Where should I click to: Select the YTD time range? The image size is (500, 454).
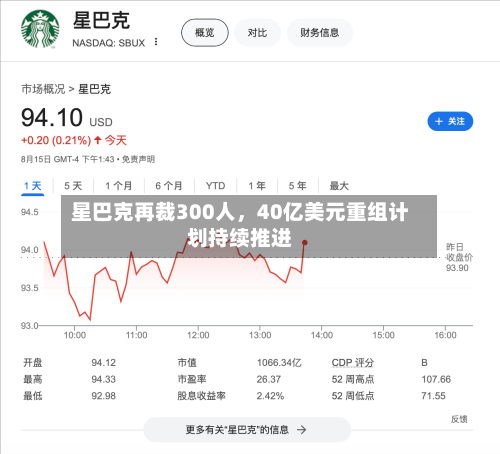pyautogui.click(x=215, y=186)
